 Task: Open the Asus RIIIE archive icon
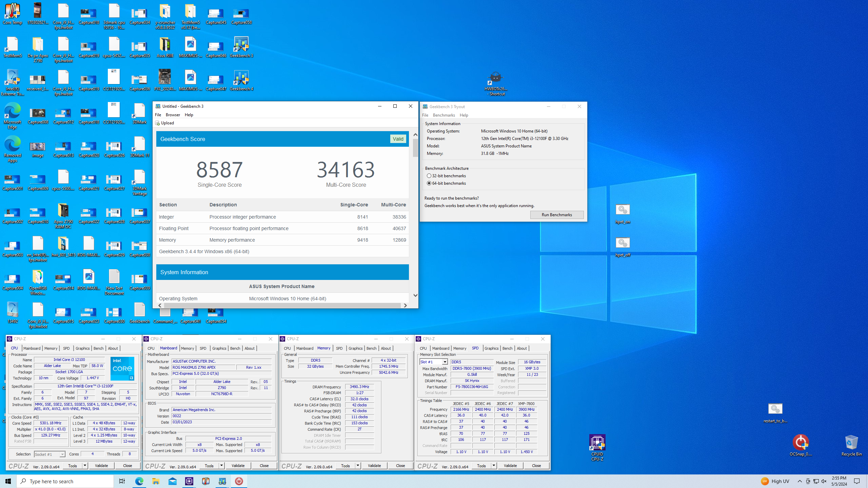[165, 47]
